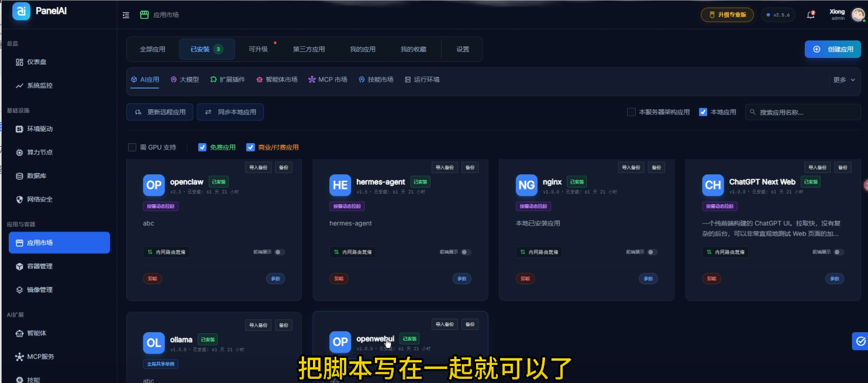Switch to the 全部应用 tab

click(153, 49)
